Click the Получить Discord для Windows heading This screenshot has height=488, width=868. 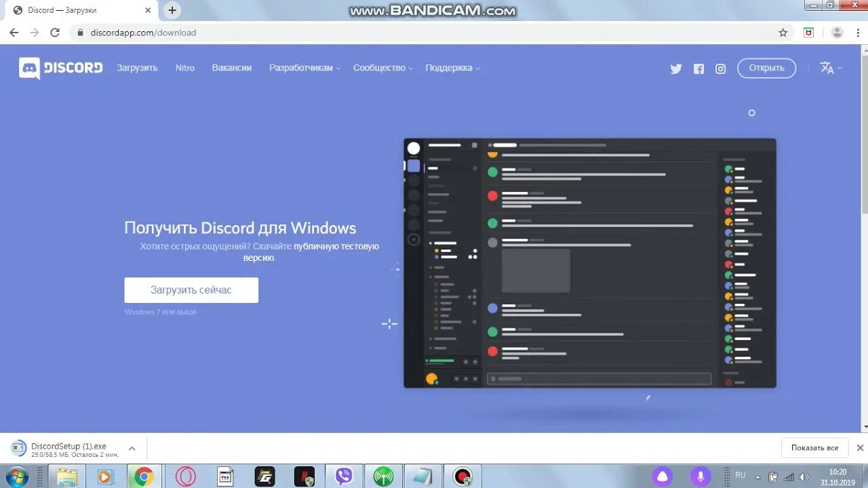pyautogui.click(x=240, y=228)
